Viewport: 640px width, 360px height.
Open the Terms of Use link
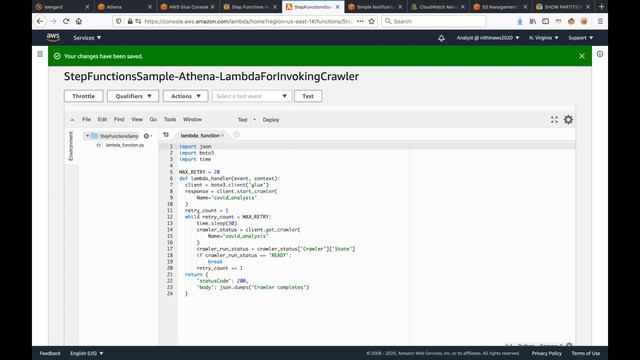coord(585,353)
